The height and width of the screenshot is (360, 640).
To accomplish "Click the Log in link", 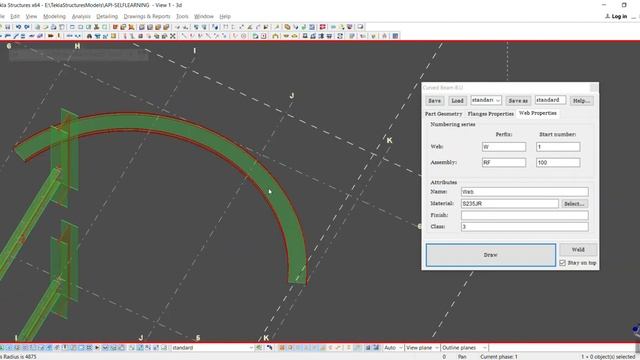I will click(619, 16).
